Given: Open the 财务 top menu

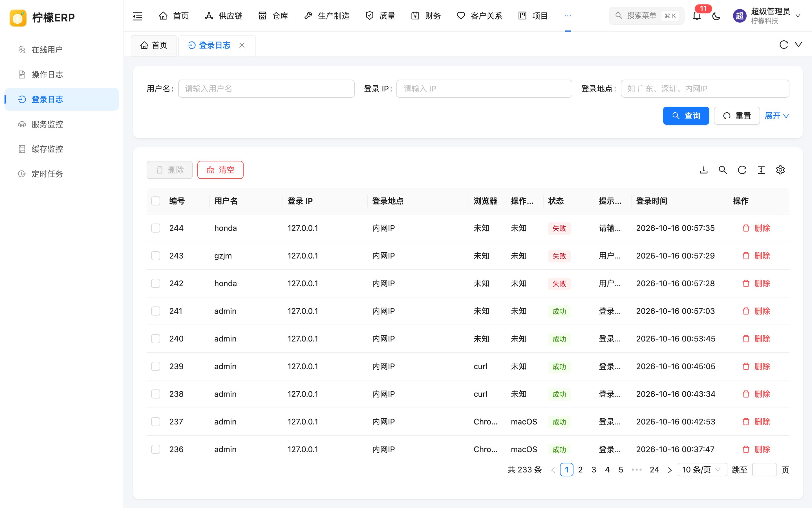Looking at the screenshot, I should (426, 16).
